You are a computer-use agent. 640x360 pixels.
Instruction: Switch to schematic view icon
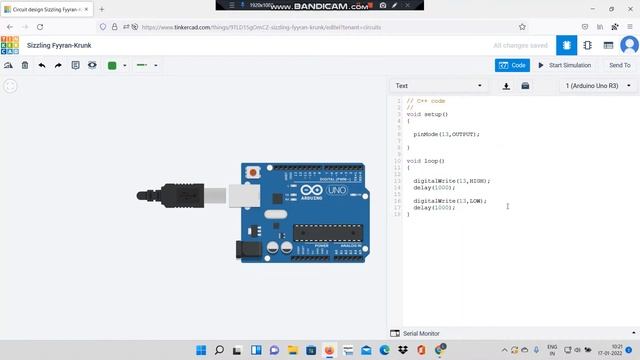587,45
